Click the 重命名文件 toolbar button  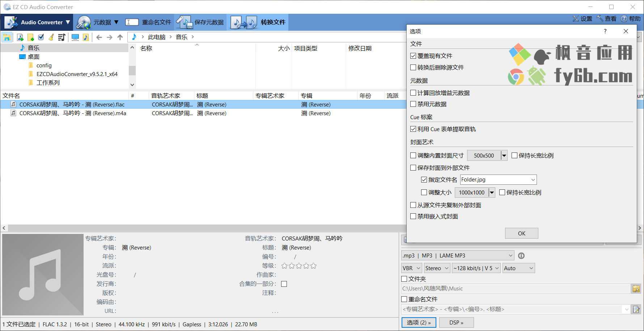(148, 22)
